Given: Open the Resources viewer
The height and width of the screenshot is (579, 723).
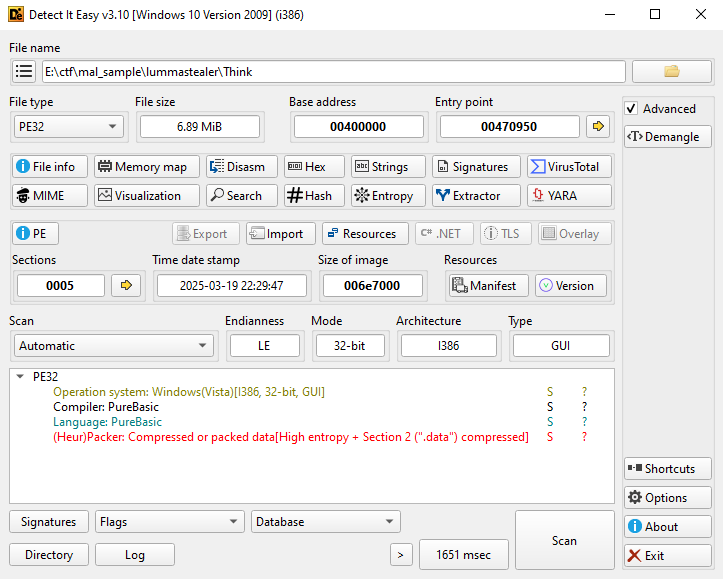Looking at the screenshot, I should (365, 233).
